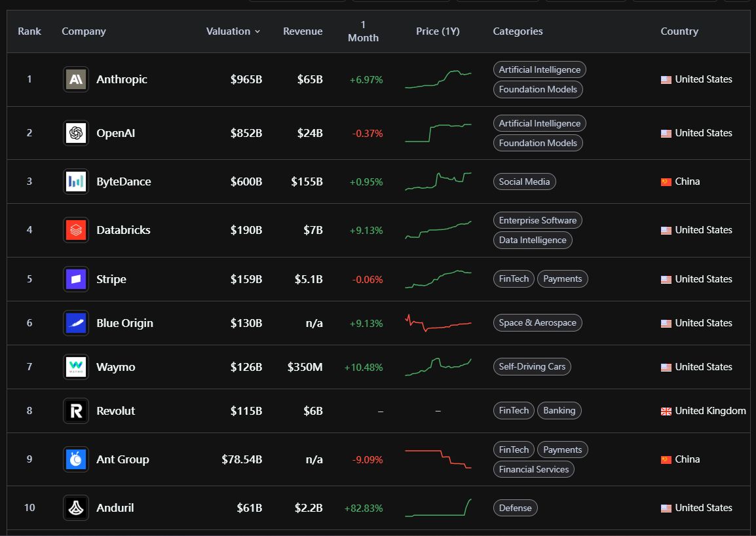Open the Waymo company name link
756x536 pixels.
(116, 367)
